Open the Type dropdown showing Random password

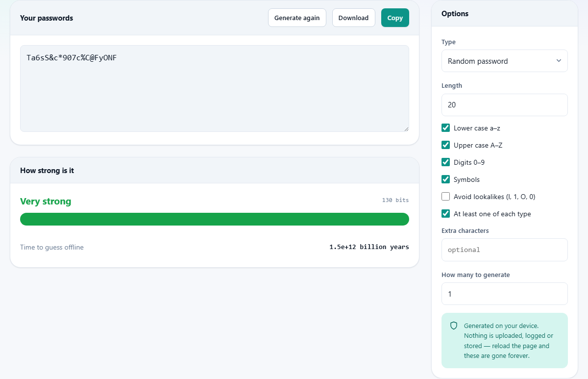[505, 61]
